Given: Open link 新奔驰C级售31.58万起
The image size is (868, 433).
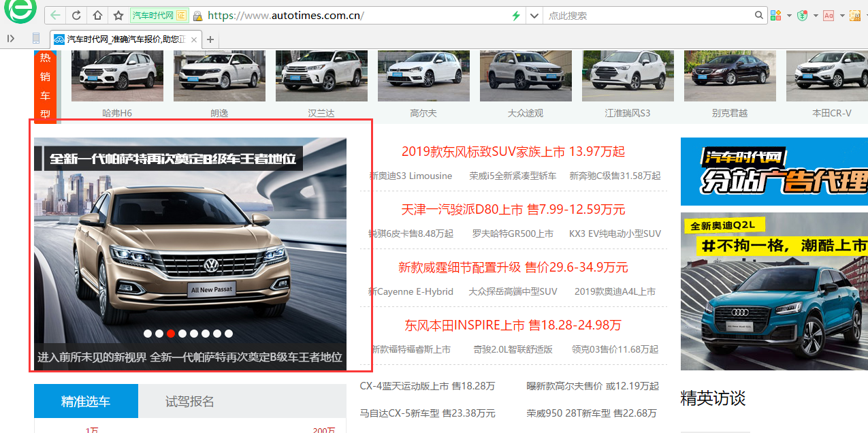Looking at the screenshot, I should coord(615,176).
